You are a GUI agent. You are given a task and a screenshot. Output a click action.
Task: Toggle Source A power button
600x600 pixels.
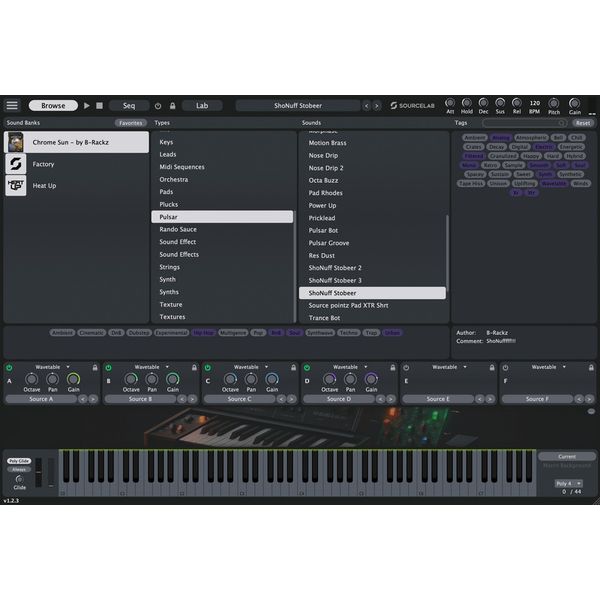click(9, 368)
